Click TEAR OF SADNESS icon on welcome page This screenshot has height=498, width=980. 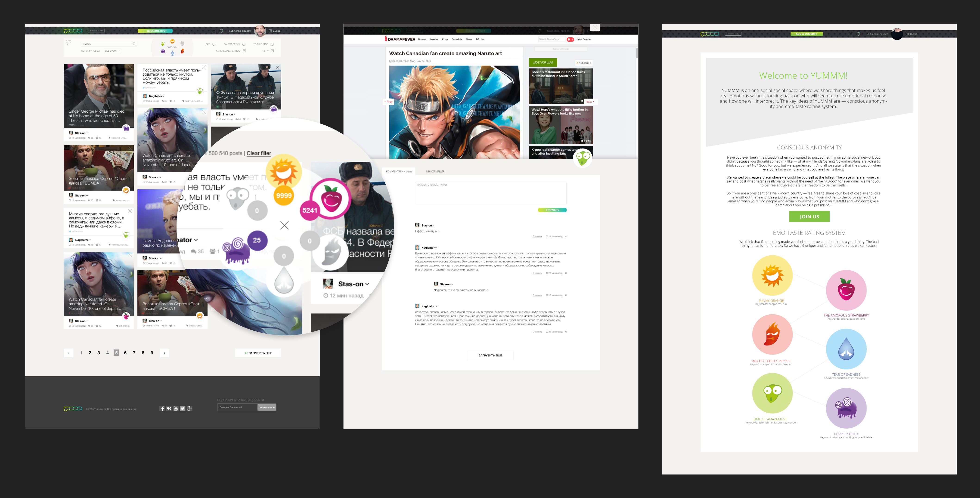point(846,349)
